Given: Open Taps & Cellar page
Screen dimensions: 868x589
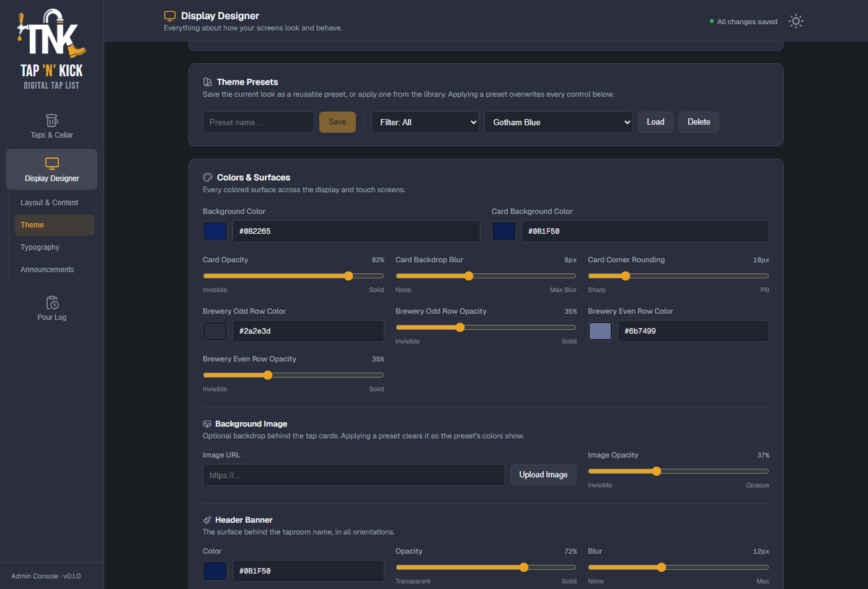Looking at the screenshot, I should [x=52, y=126].
